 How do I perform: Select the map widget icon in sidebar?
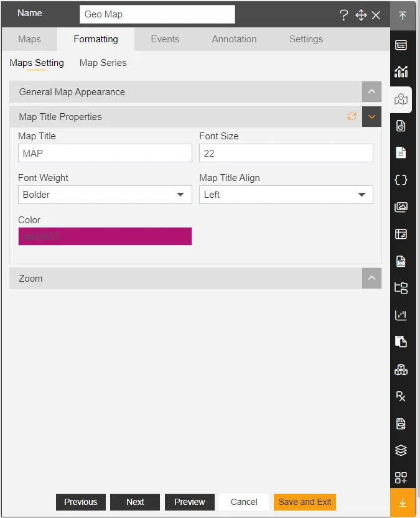click(401, 99)
